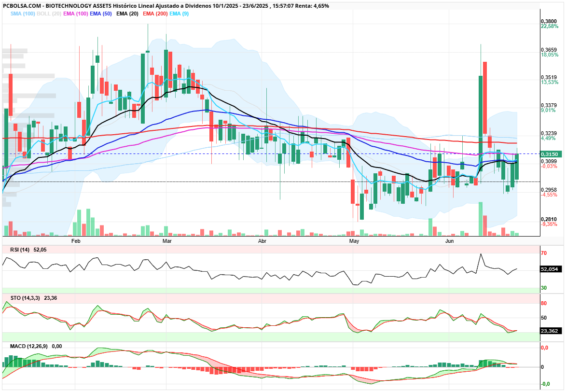This screenshot has width=566, height=392.
Task: Click the -9,35% percentage axis label
Action: pos(549,224)
